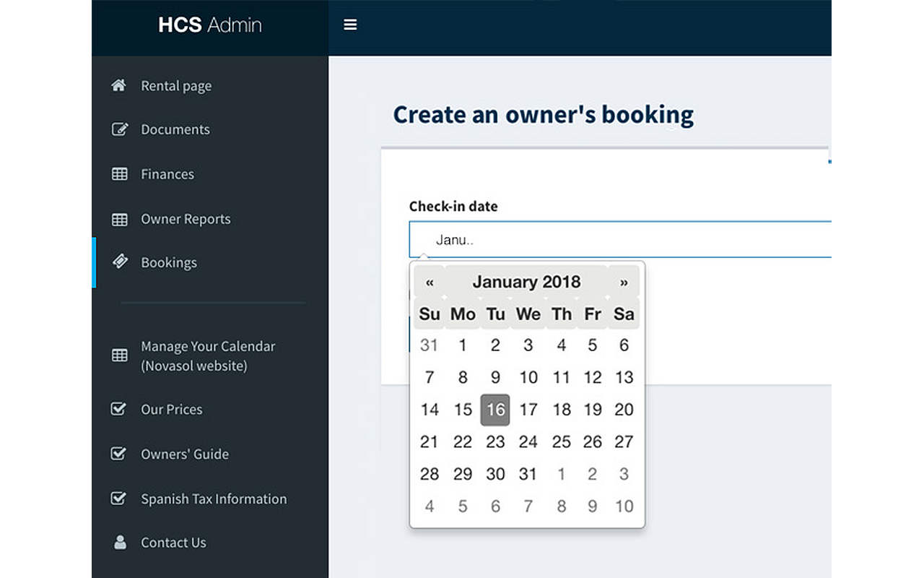
Task: Choose January 14 in the calendar
Action: click(x=430, y=410)
